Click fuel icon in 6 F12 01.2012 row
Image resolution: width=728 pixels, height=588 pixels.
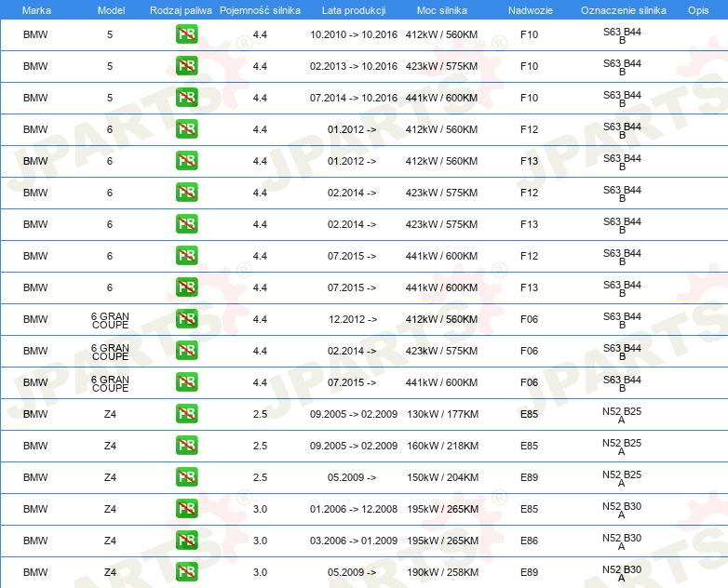(x=186, y=128)
